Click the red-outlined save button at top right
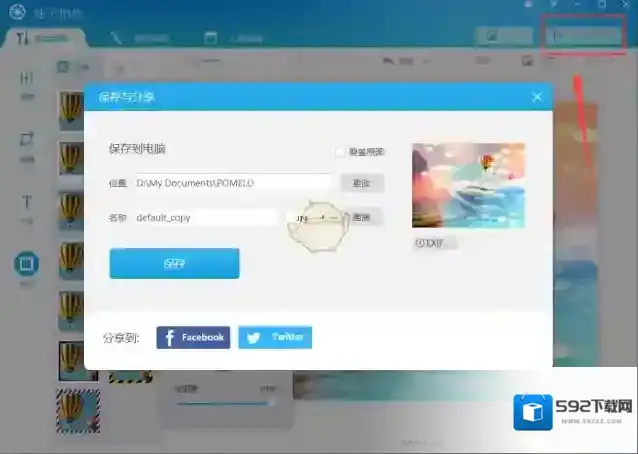Viewport: 638px width, 454px height. coord(583,36)
